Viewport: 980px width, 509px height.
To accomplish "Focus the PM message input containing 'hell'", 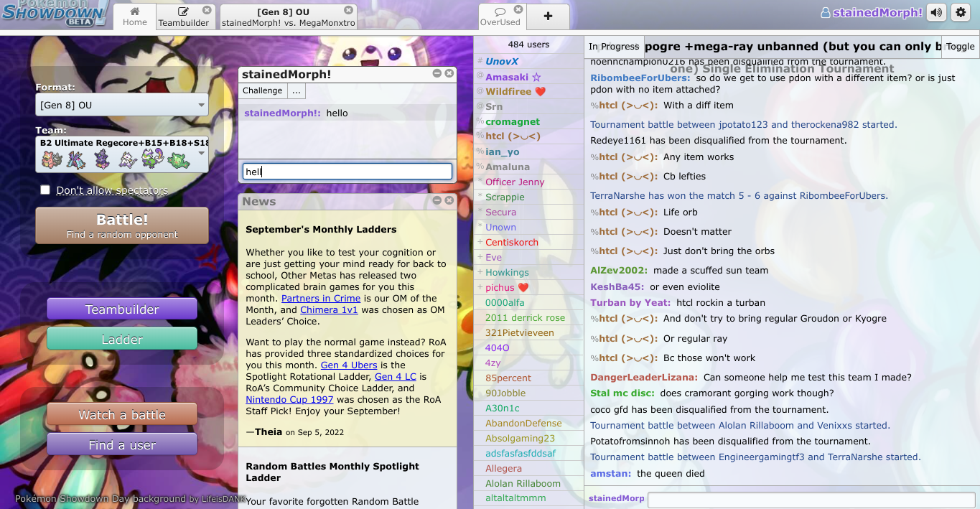I will click(x=347, y=172).
